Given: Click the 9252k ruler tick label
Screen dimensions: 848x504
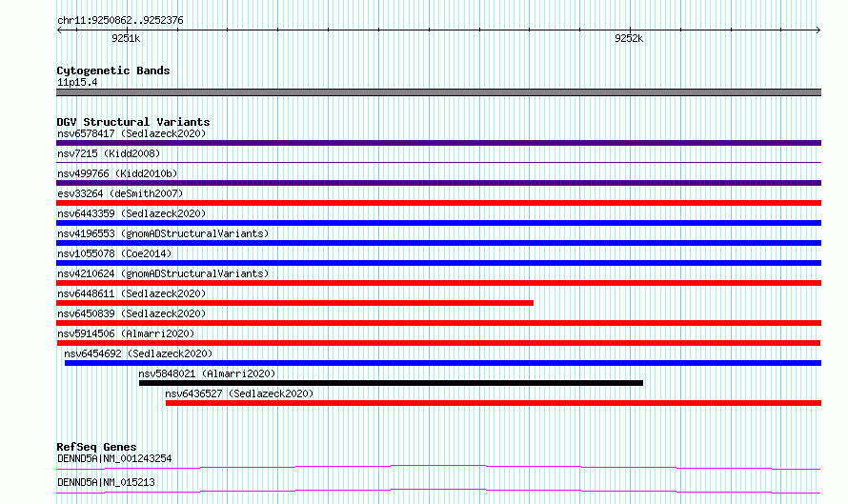Looking at the screenshot, I should click(x=629, y=38).
